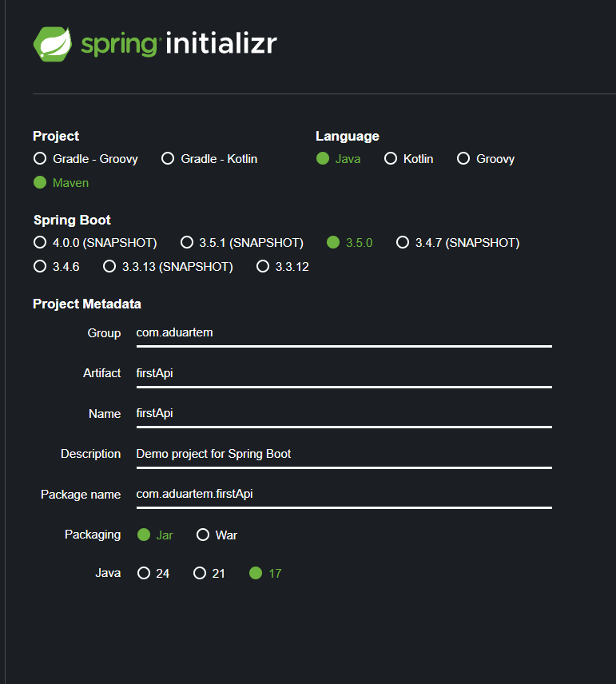Edit the Description field text
Image resolution: width=616 pixels, height=684 pixels.
tap(344, 455)
